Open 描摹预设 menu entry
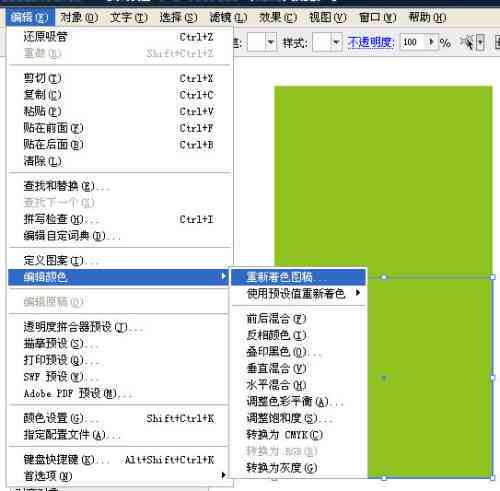 [119, 344]
